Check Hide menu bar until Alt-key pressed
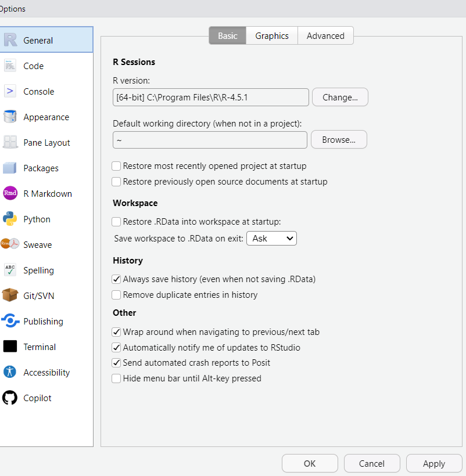Viewport: 466px width, 476px height. pos(117,378)
